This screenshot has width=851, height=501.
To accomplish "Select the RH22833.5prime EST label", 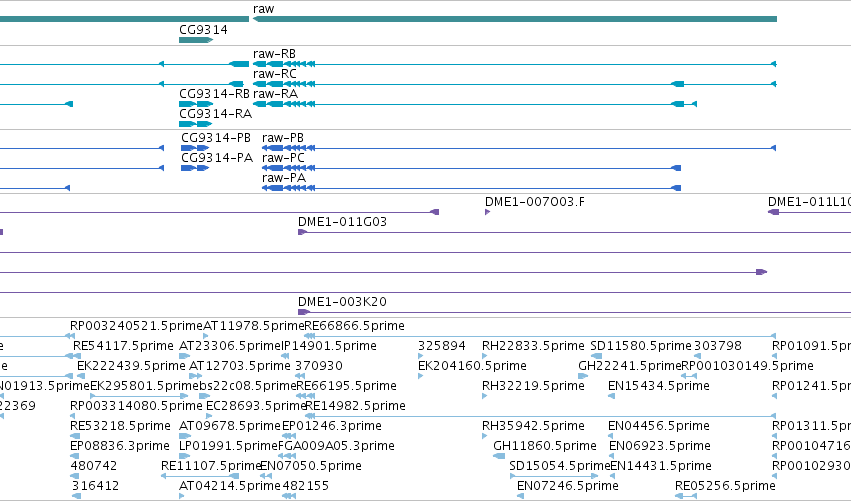I will (x=533, y=346).
